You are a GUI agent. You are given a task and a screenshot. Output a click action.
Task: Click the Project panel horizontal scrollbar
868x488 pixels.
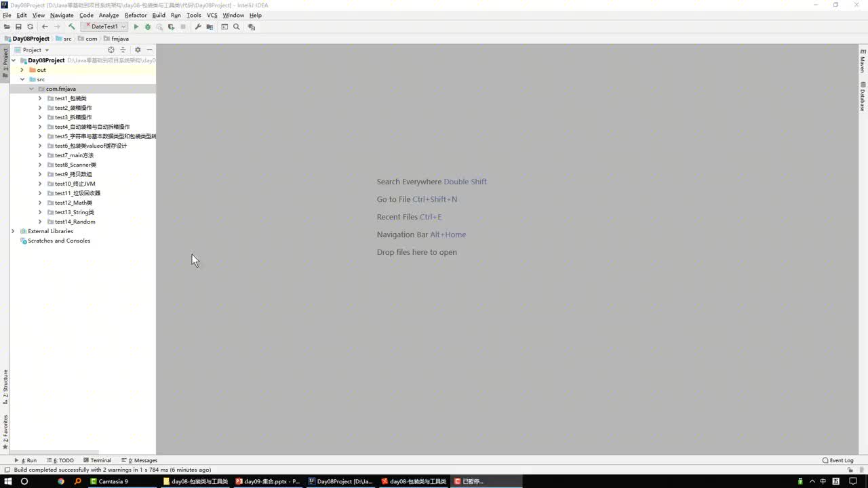pyautogui.click(x=54, y=452)
